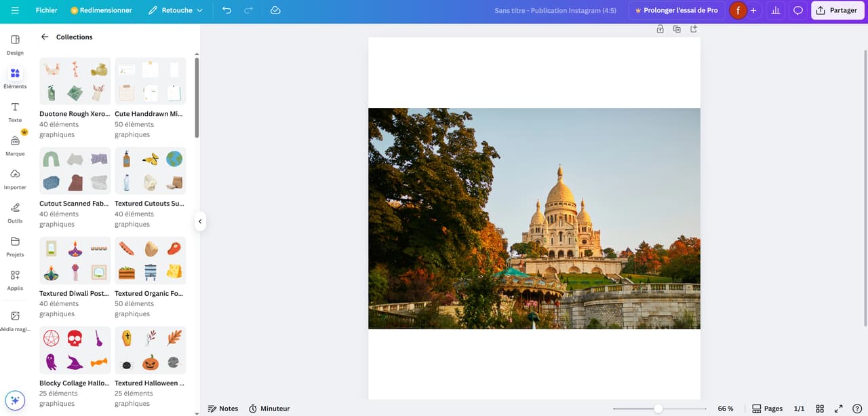Click the undo arrow icon

(x=226, y=10)
